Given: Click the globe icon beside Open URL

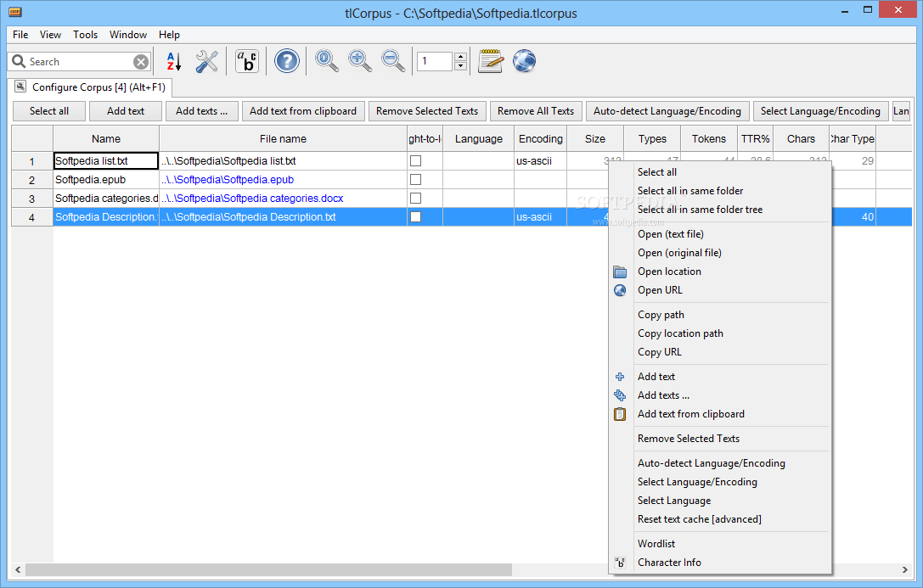Looking at the screenshot, I should tap(620, 290).
